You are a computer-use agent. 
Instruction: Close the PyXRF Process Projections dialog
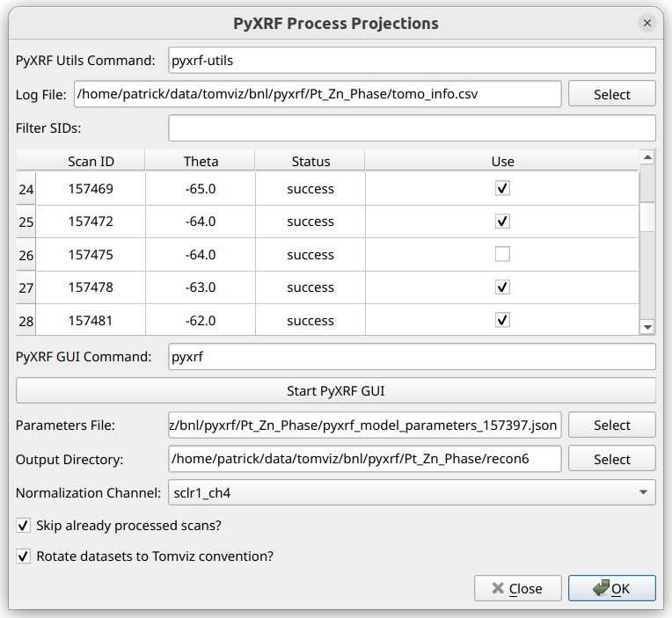coord(647,23)
